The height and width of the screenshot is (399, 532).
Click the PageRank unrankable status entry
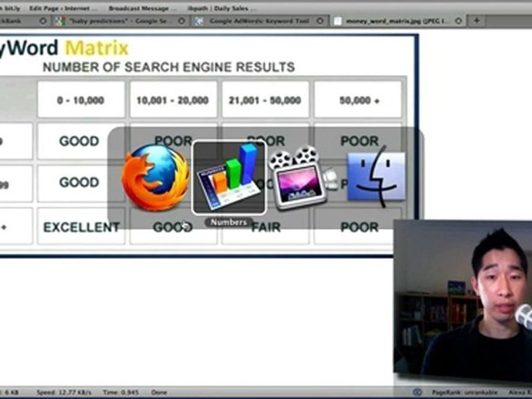464,392
